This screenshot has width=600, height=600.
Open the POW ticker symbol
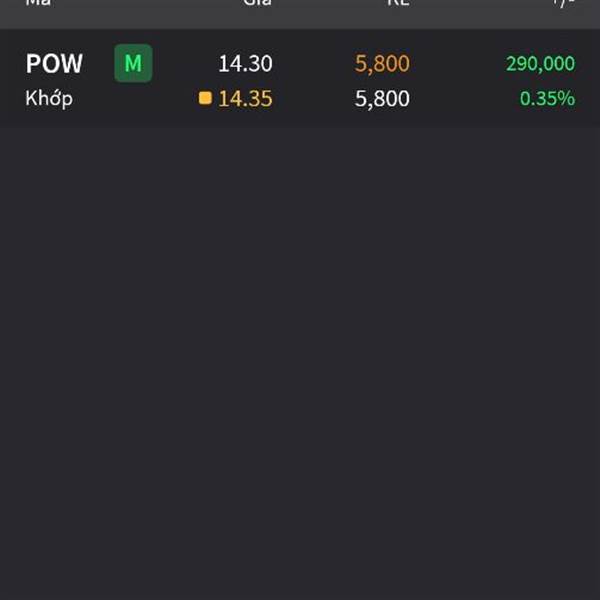click(x=54, y=63)
